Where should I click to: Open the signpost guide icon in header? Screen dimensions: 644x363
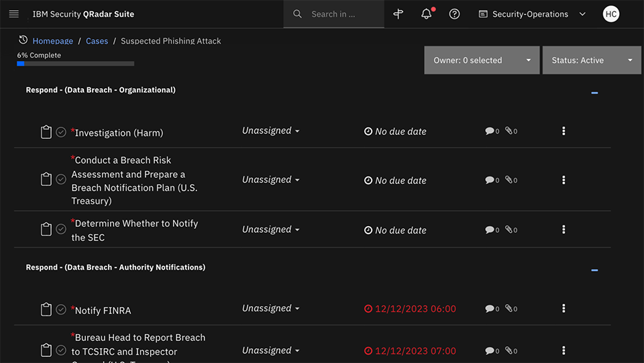coord(398,14)
